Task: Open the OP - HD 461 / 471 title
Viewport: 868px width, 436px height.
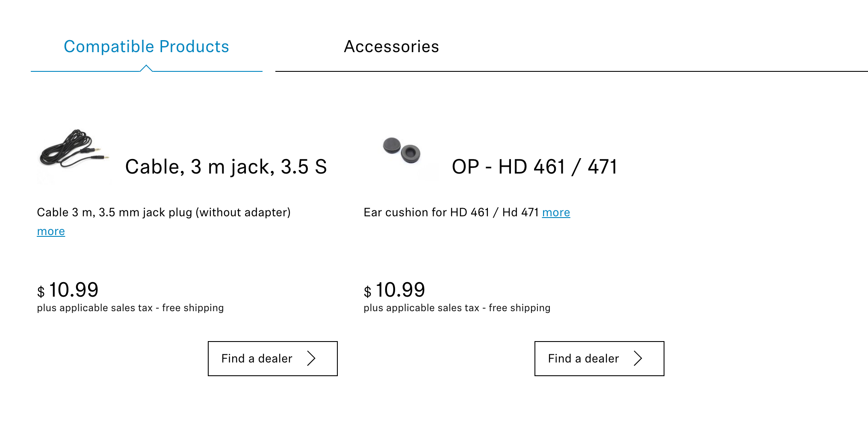Action: pyautogui.click(x=534, y=167)
